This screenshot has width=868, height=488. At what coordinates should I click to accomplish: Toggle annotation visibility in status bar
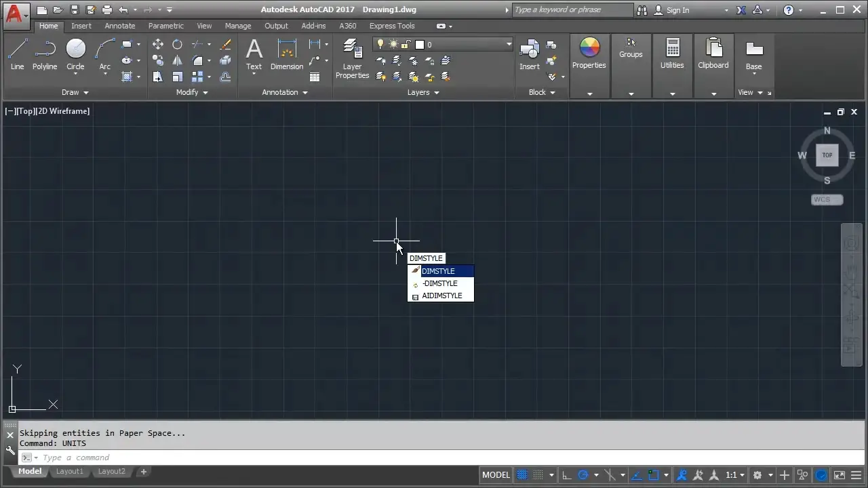pyautogui.click(x=682, y=475)
